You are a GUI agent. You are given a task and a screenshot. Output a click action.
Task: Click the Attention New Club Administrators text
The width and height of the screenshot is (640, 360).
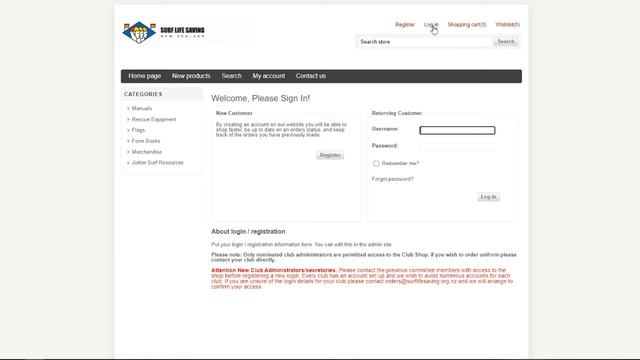click(273, 270)
